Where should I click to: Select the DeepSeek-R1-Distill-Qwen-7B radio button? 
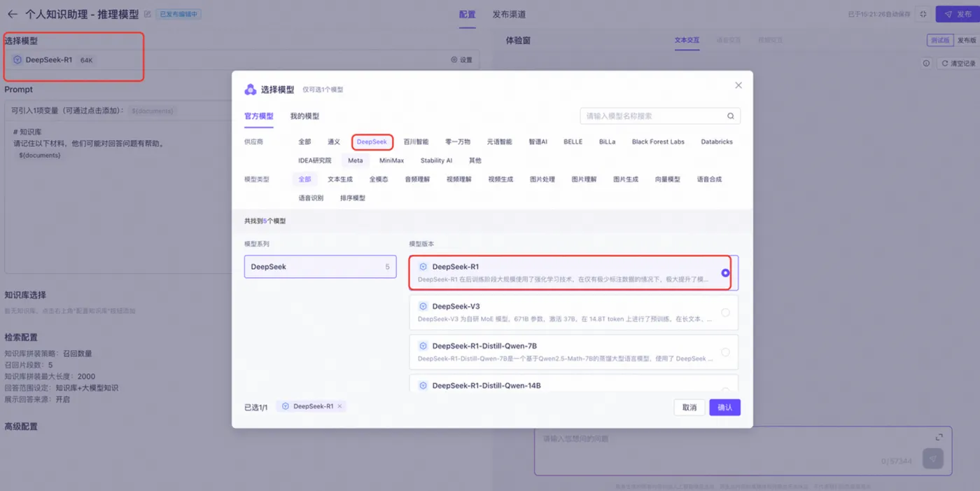click(725, 352)
